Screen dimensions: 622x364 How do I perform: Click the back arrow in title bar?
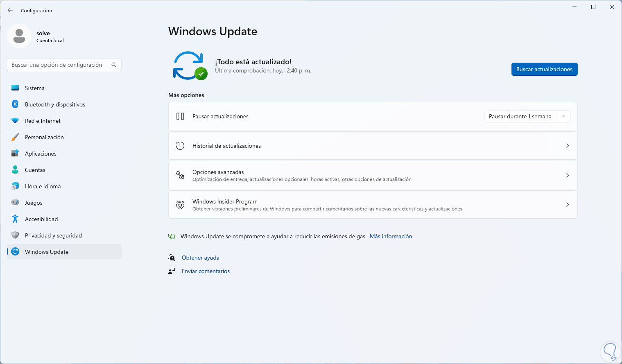coord(10,10)
